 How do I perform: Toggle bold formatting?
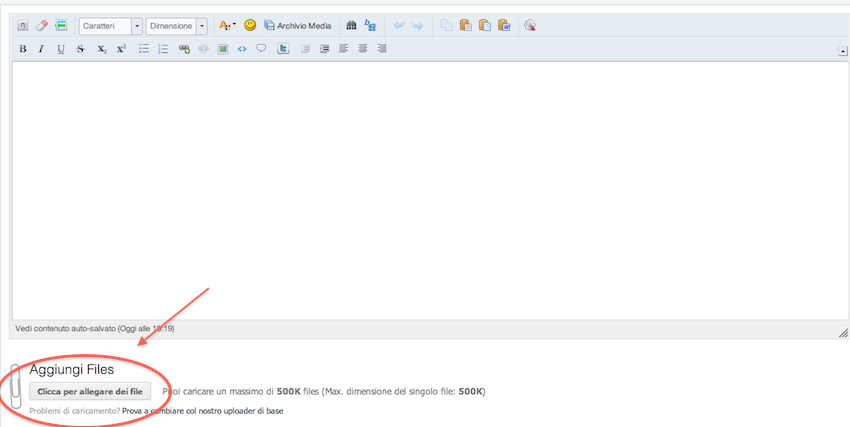(23, 49)
